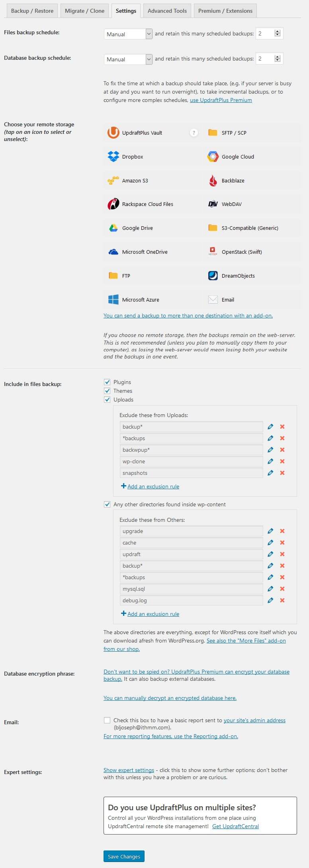Select UpdraftPlus Vault storage icon
This screenshot has height=868, width=309.
point(113,133)
